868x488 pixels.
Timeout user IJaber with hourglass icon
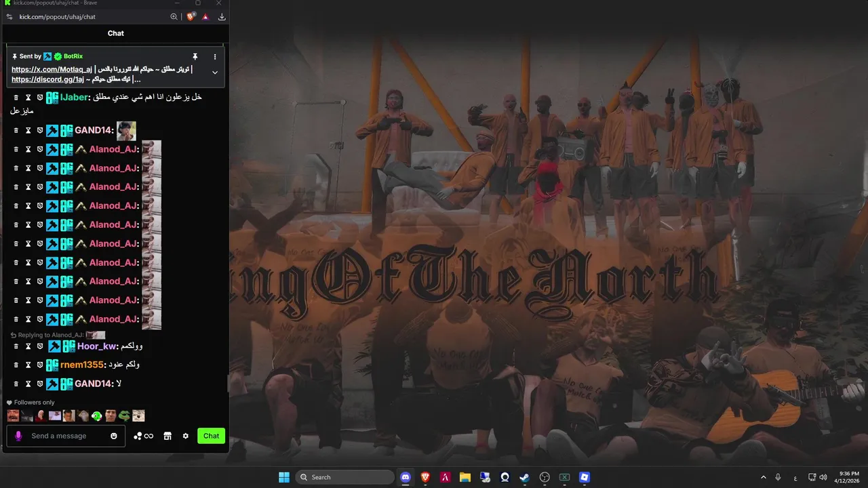(x=28, y=98)
